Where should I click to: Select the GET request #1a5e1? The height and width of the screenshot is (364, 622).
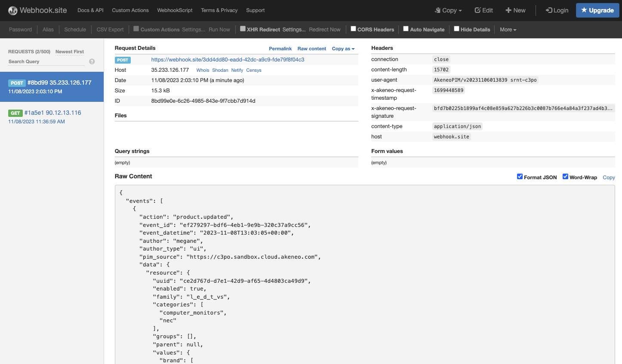[52, 117]
